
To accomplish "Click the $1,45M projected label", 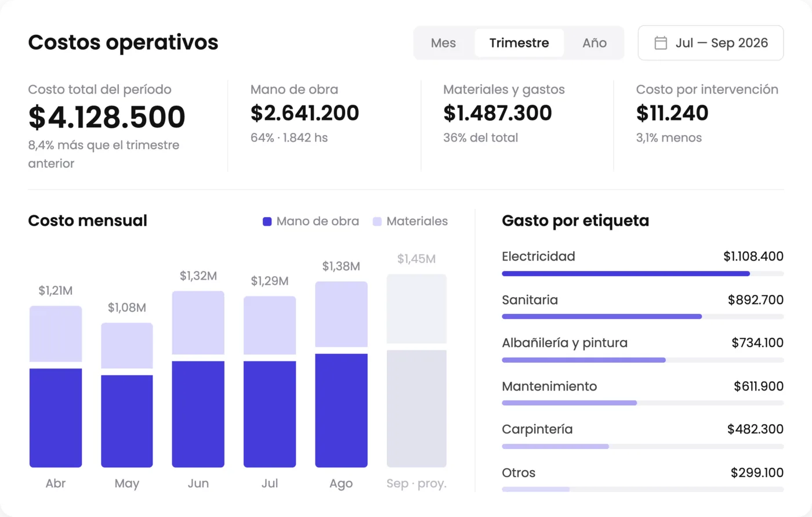I will pos(416,259).
